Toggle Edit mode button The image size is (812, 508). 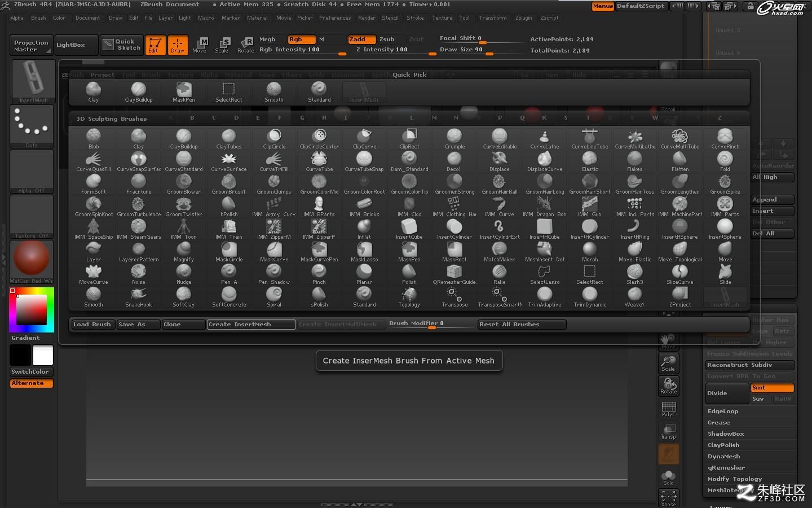click(155, 45)
